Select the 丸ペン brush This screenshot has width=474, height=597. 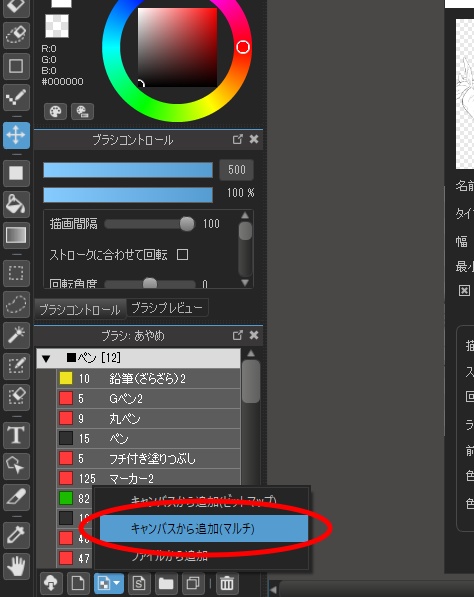point(148,419)
